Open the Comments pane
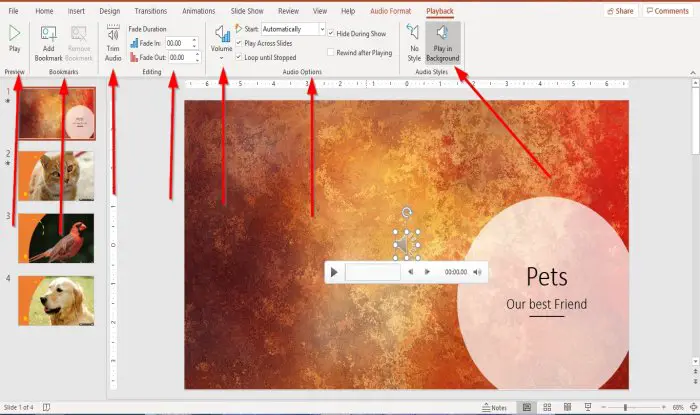 tap(668, 11)
